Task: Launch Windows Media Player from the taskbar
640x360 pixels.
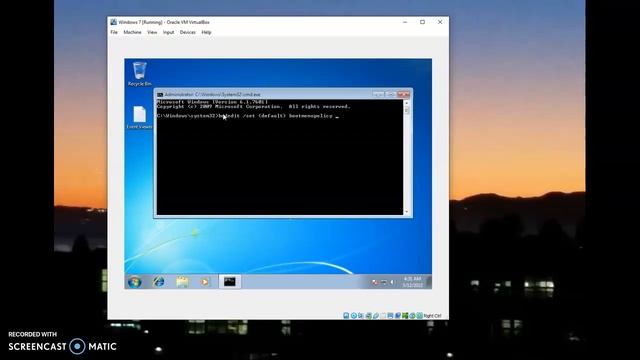Action: pos(205,282)
